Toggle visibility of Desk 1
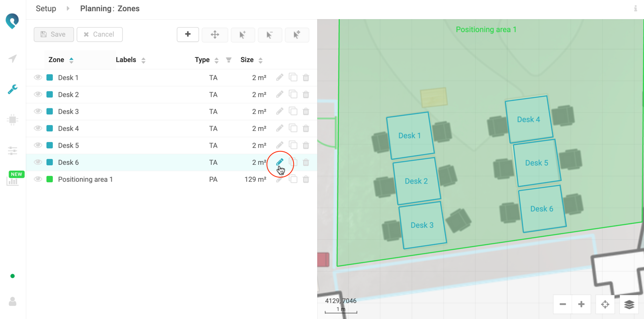 pos(38,78)
